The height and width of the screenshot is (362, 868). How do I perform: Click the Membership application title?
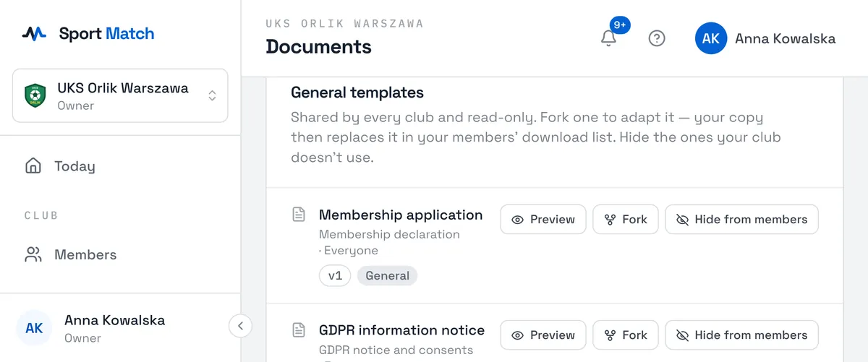point(401,215)
